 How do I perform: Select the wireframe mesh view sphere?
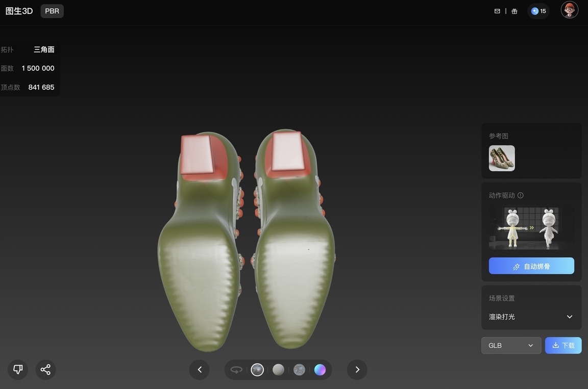299,370
